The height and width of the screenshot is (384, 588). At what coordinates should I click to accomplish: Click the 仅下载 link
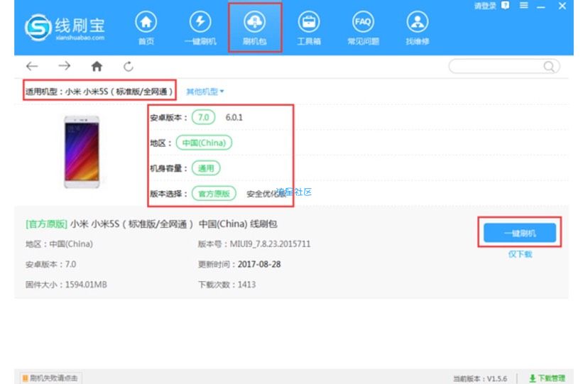[520, 254]
